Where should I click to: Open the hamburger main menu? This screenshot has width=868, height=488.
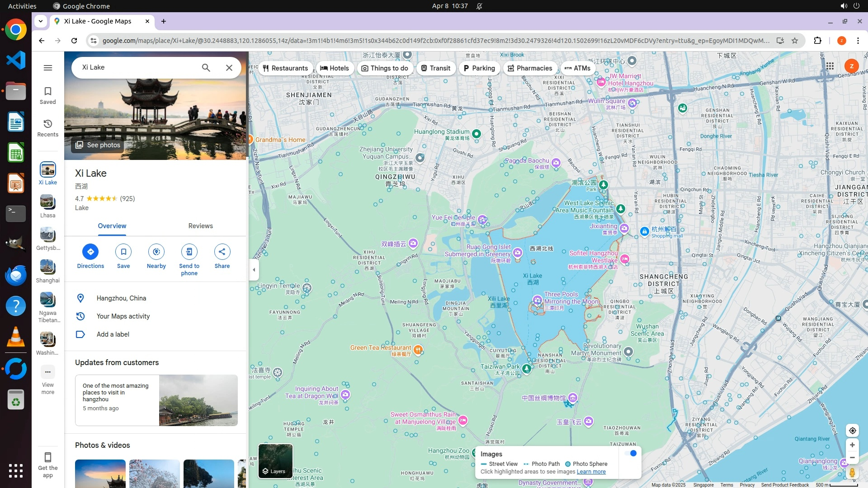pyautogui.click(x=48, y=68)
